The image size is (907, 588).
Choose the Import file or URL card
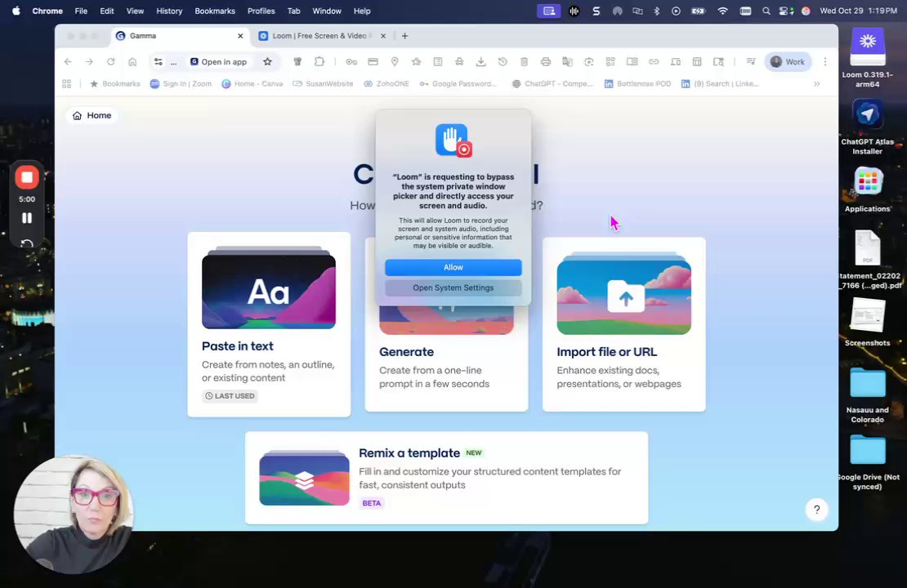pos(623,324)
